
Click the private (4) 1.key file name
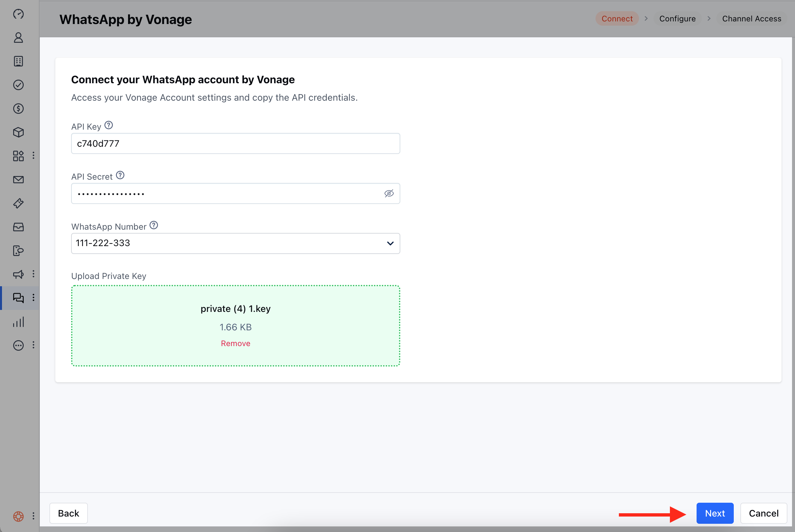coord(236,309)
